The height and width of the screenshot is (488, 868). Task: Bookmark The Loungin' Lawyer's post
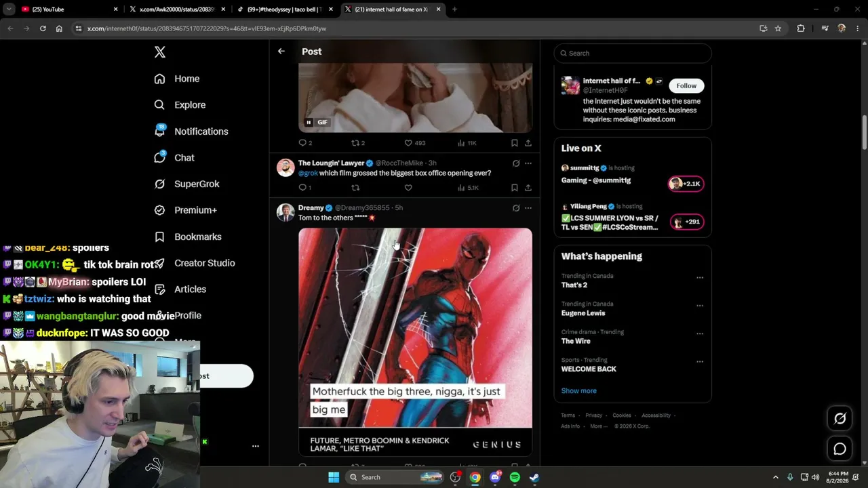coord(515,188)
